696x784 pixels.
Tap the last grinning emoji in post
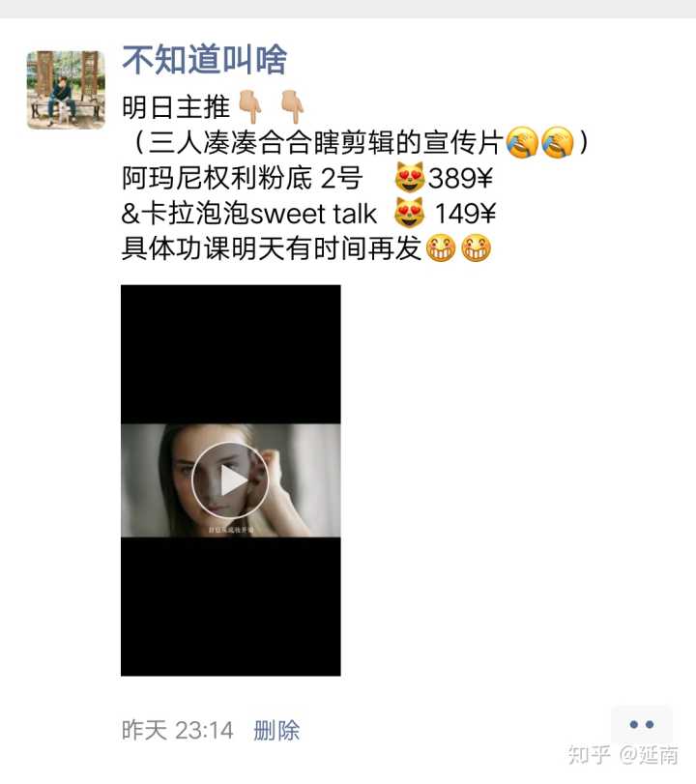click(x=476, y=247)
